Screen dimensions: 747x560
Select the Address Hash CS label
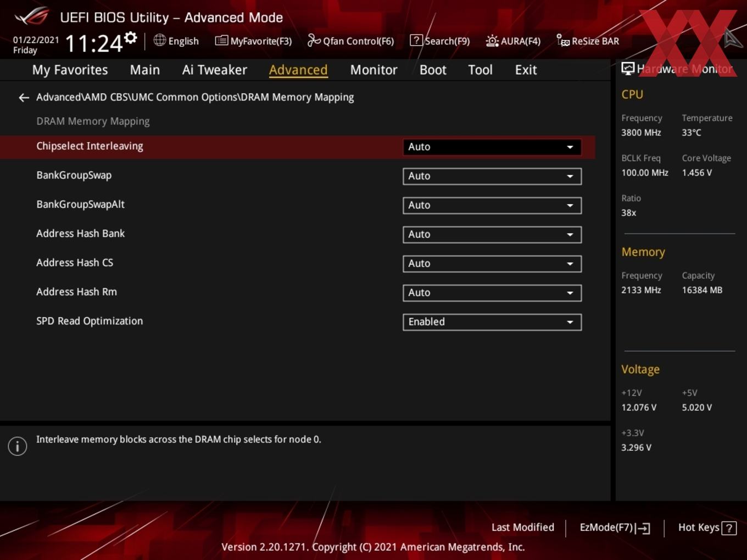75,262
